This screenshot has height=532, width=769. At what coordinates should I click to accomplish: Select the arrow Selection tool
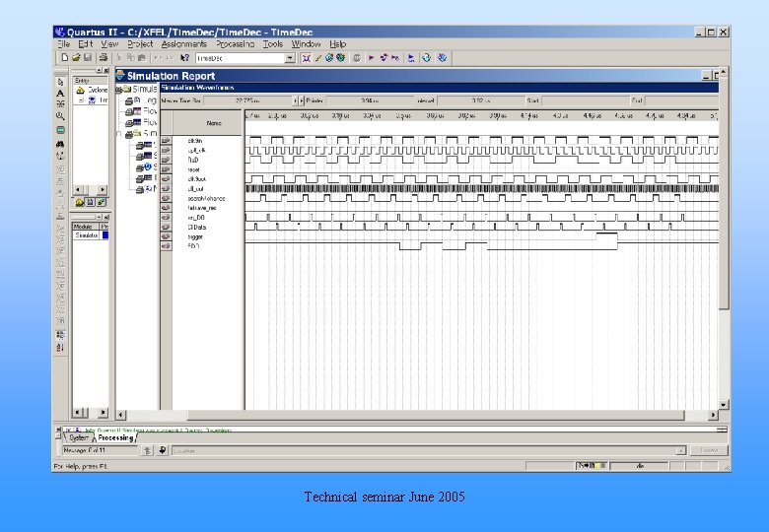60,82
